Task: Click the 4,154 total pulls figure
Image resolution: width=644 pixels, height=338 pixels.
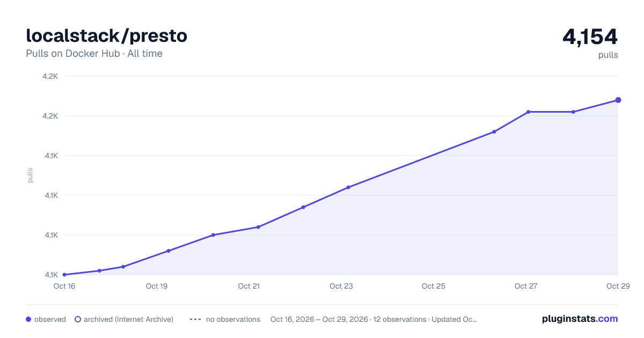Action: click(590, 36)
